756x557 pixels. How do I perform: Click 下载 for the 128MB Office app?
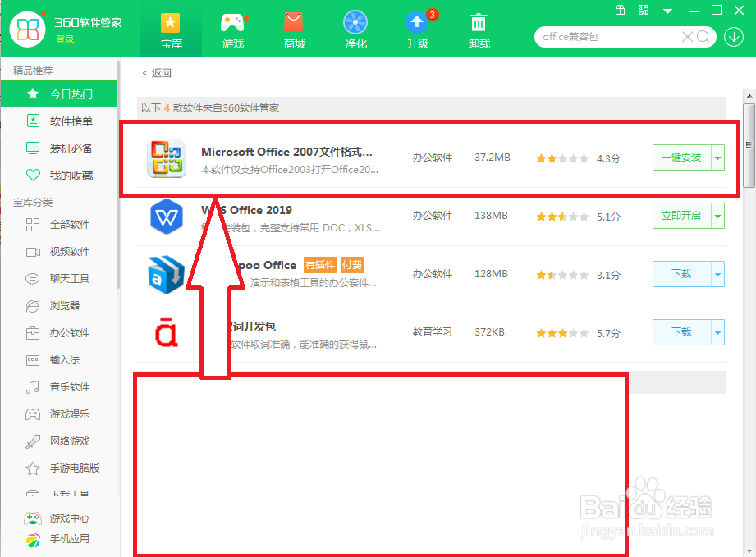click(x=682, y=274)
